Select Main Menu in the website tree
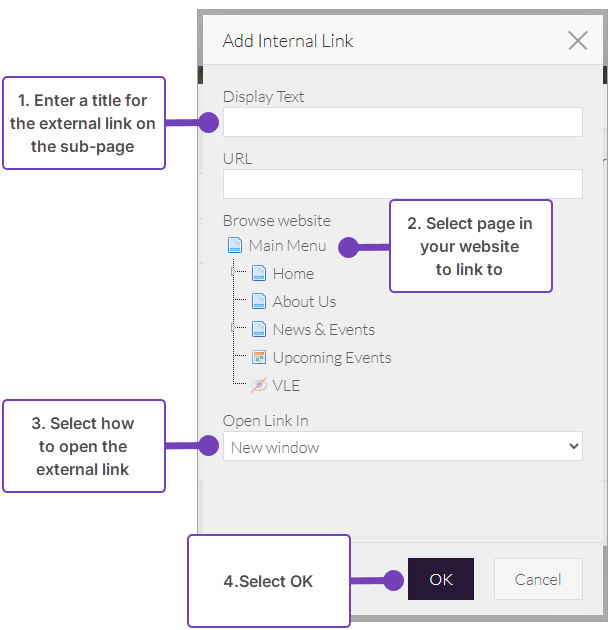608x630 pixels. [287, 245]
